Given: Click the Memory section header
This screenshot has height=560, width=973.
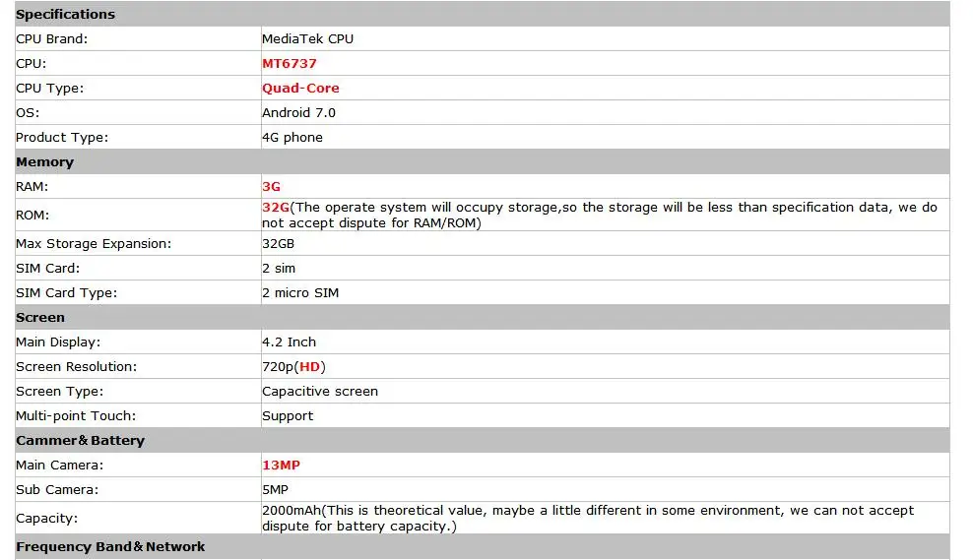Looking at the screenshot, I should pyautogui.click(x=44, y=161).
